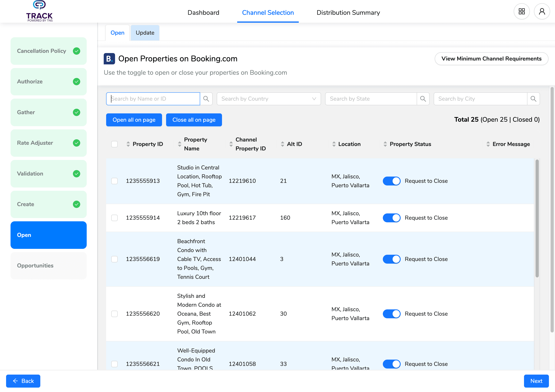Open the Opportunities step
This screenshot has width=555, height=392.
coord(49,266)
